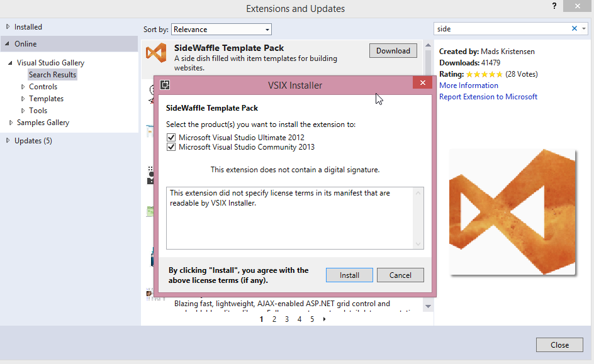Viewport: 594px width, 364px height.
Task: Open the Sort by Relevance dropdown
Action: point(221,30)
